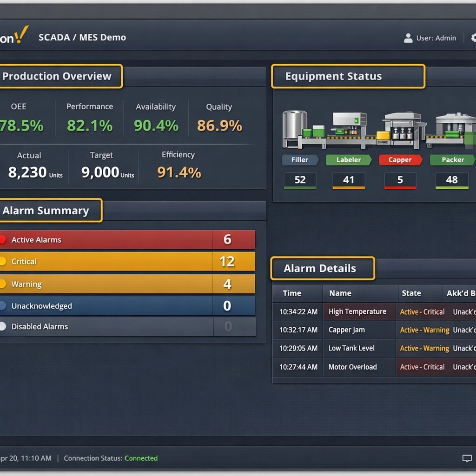Open settings via the gear icon
This screenshot has height=476, width=476.
473,38
